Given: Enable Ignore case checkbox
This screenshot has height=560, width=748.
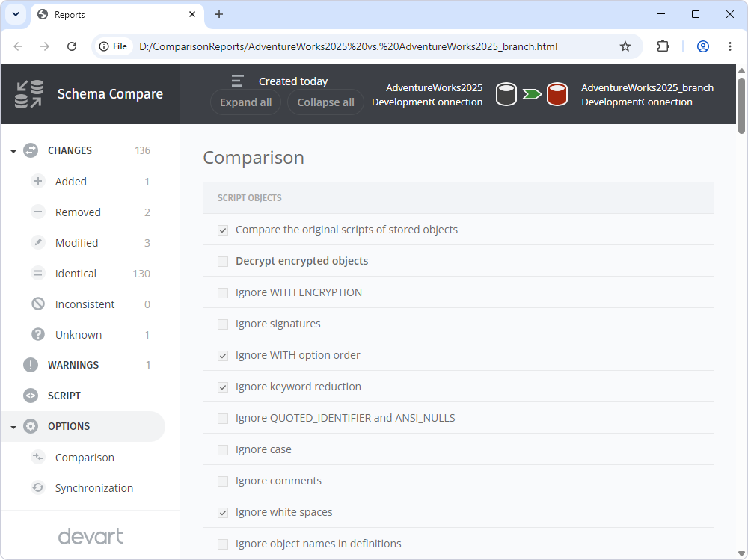Looking at the screenshot, I should tap(223, 450).
